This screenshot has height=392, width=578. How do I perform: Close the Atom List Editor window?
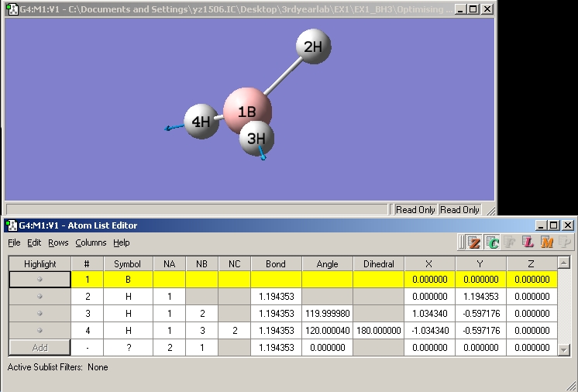click(x=568, y=225)
